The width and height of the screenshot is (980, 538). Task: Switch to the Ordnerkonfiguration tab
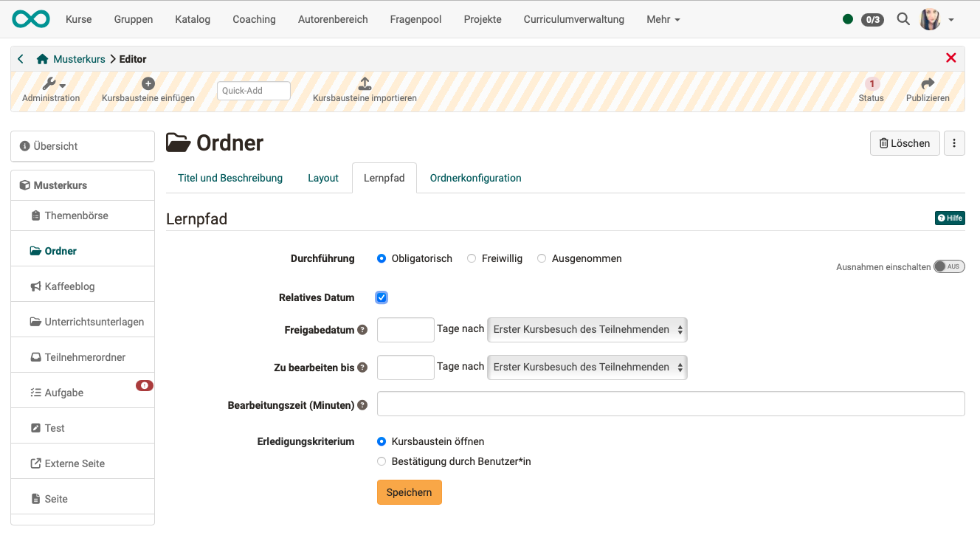[475, 178]
